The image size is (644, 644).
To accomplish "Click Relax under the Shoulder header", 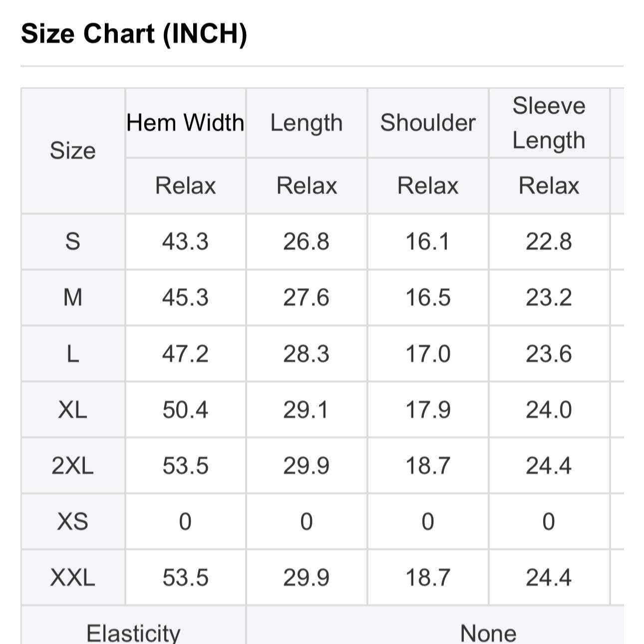I will pos(428,186).
